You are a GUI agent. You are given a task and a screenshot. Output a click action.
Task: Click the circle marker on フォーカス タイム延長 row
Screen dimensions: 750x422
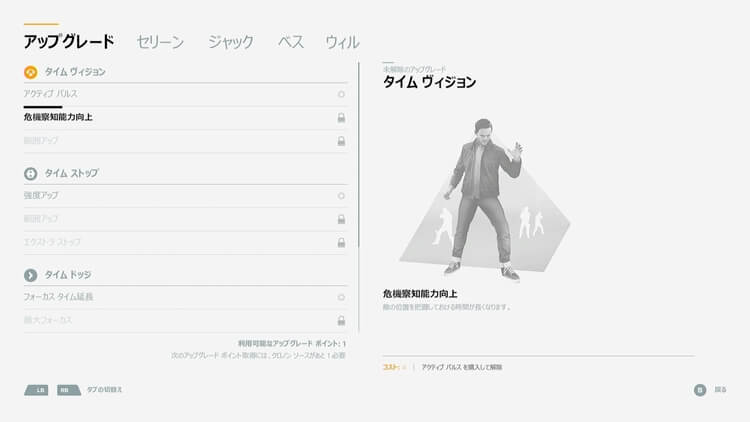coord(341,297)
